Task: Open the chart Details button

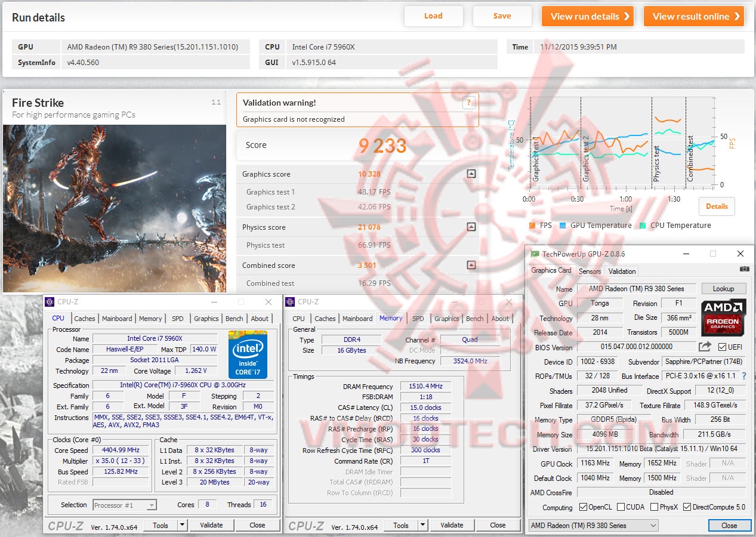Action: (717, 206)
